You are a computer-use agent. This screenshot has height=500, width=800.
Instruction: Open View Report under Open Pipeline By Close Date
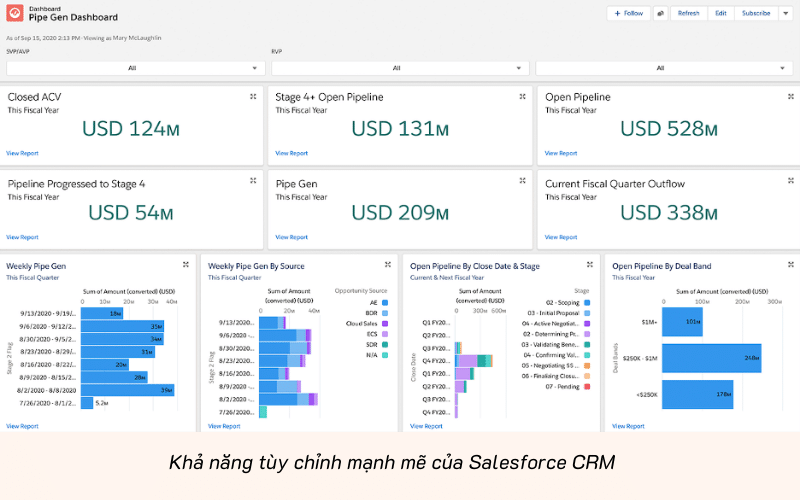[x=426, y=426]
